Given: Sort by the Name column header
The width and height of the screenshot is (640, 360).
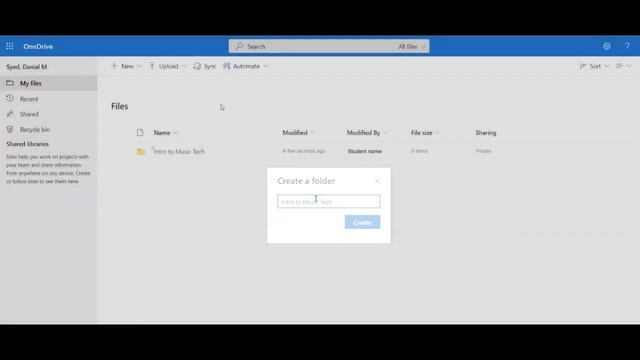Looking at the screenshot, I should click(165, 133).
